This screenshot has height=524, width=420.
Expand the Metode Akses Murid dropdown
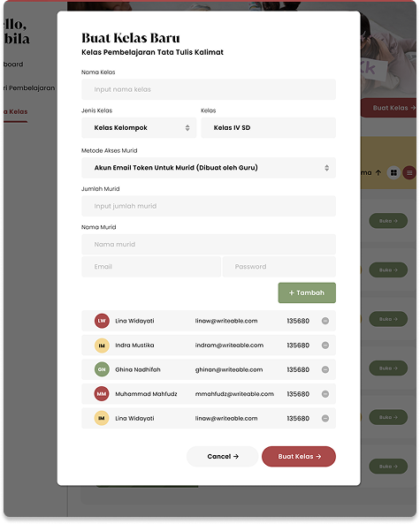point(209,168)
